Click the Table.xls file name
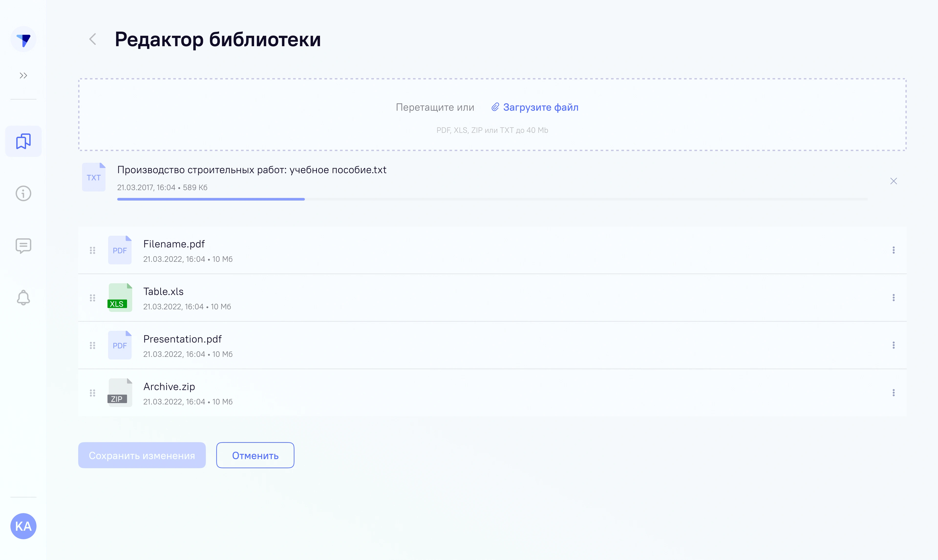This screenshot has width=938, height=560. click(163, 292)
